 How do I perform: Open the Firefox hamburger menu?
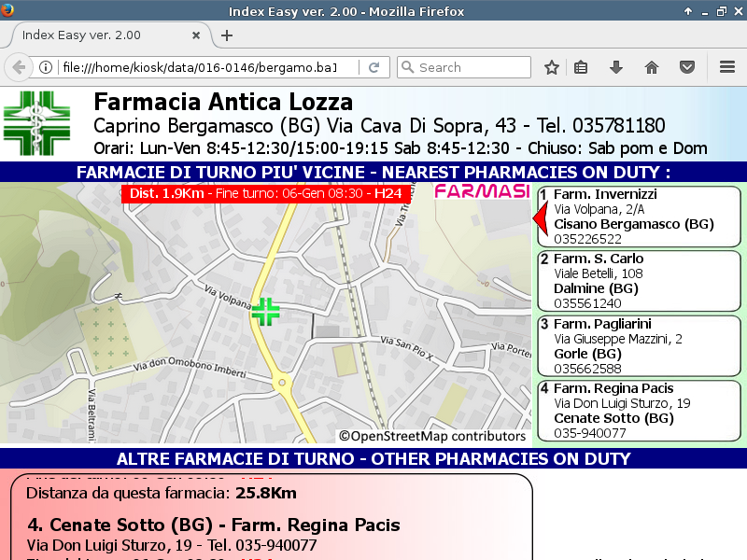727,67
